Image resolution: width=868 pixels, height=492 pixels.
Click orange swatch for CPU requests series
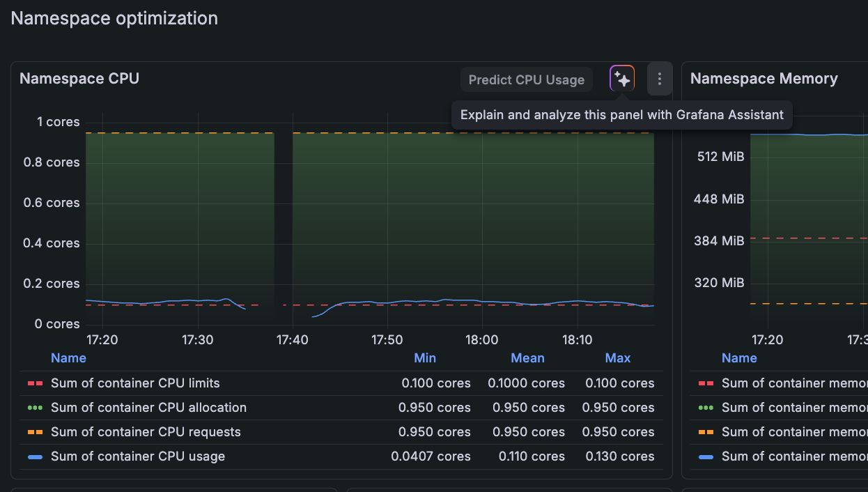pos(35,432)
